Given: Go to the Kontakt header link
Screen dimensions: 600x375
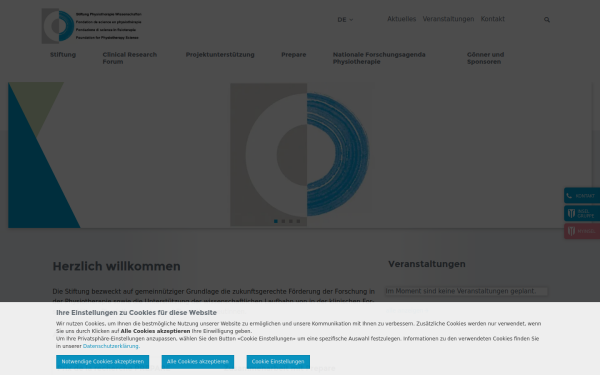Looking at the screenshot, I should [492, 19].
